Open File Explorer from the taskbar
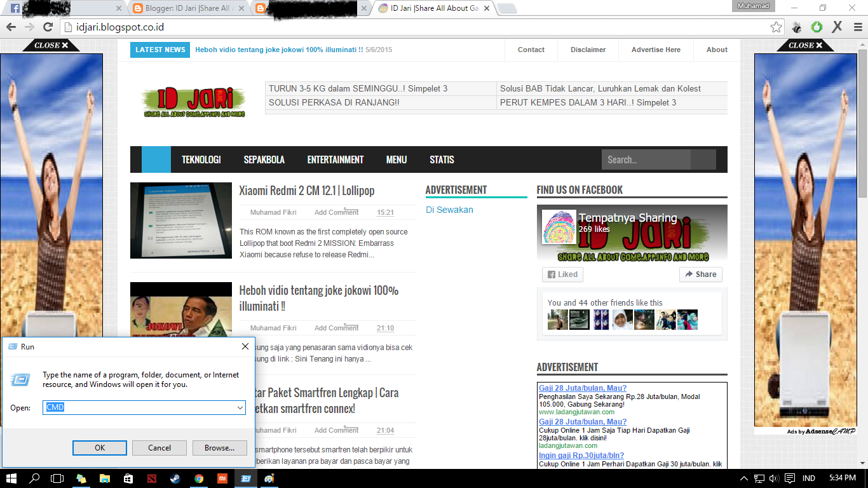The height and width of the screenshot is (488, 868). coord(105,478)
